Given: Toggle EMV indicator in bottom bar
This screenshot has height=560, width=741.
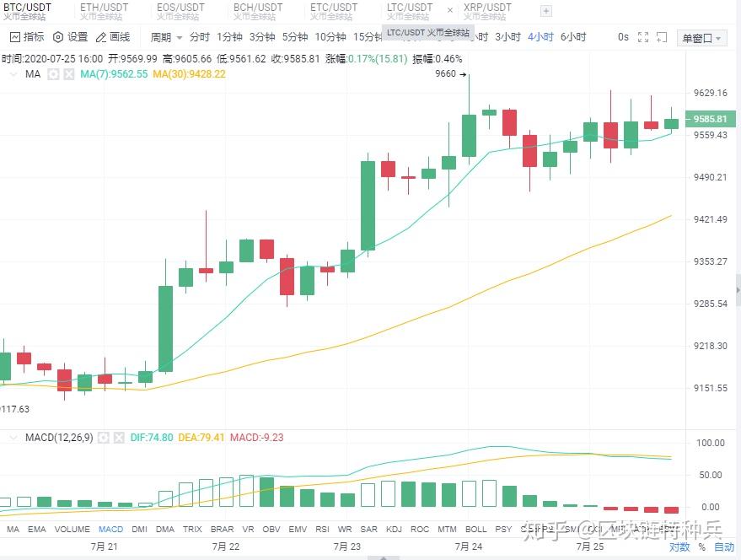Looking at the screenshot, I should pos(298,530).
